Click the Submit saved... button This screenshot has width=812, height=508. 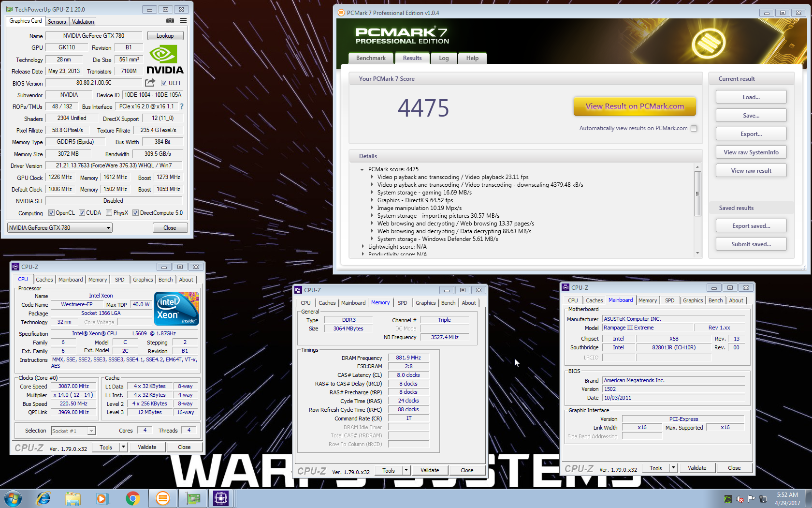751,244
